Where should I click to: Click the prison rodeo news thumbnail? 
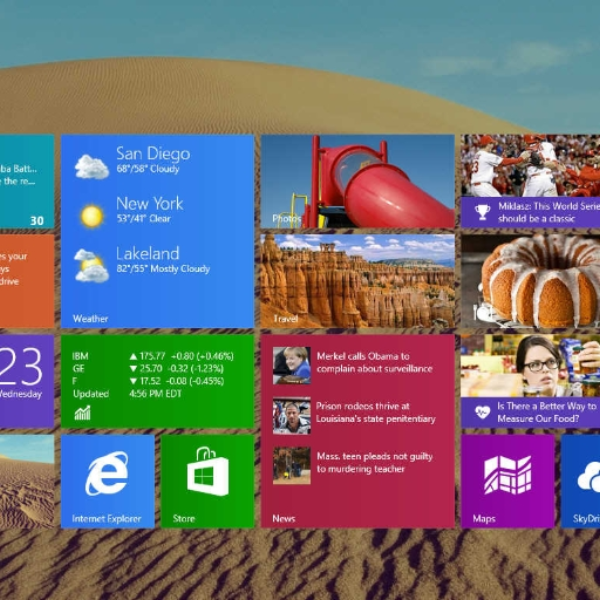(x=292, y=416)
